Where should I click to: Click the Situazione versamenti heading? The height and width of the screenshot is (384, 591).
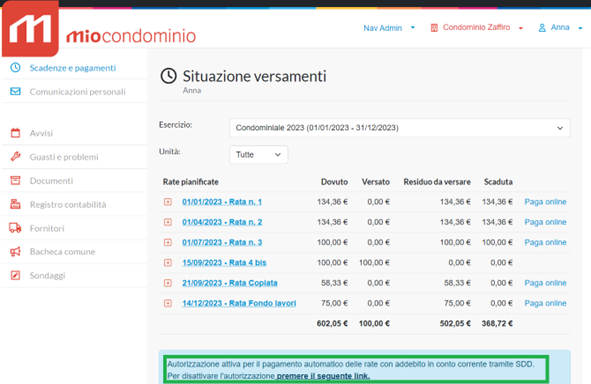click(254, 76)
